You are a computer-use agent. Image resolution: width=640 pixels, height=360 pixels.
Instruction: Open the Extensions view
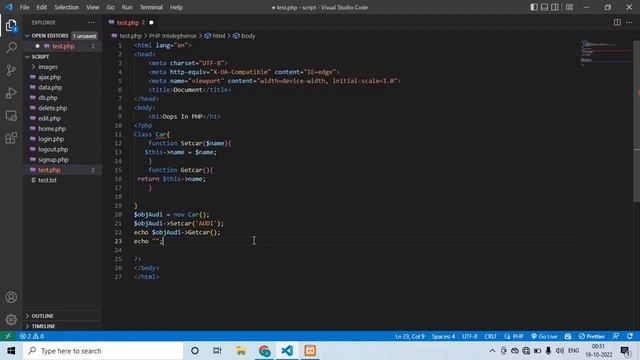coord(11,138)
